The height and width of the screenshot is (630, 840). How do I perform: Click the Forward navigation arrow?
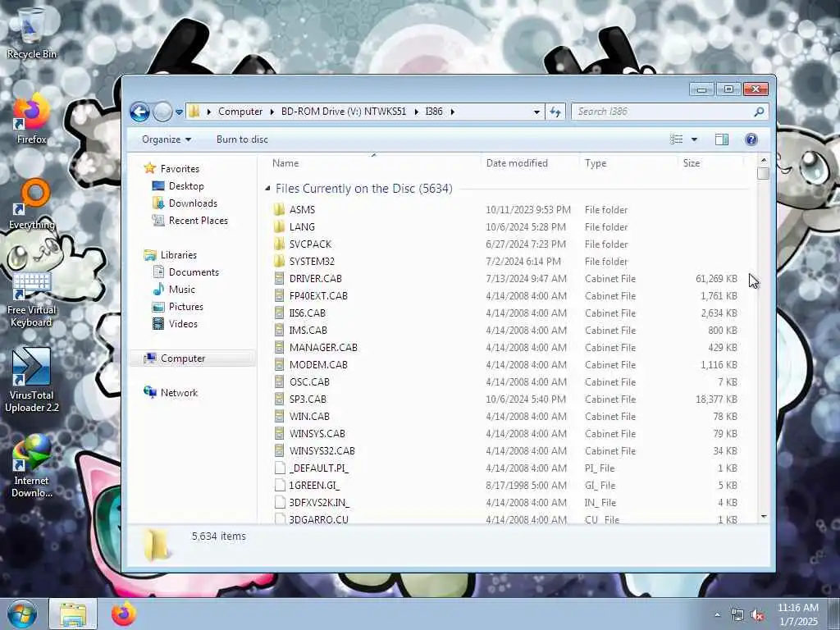(x=162, y=112)
